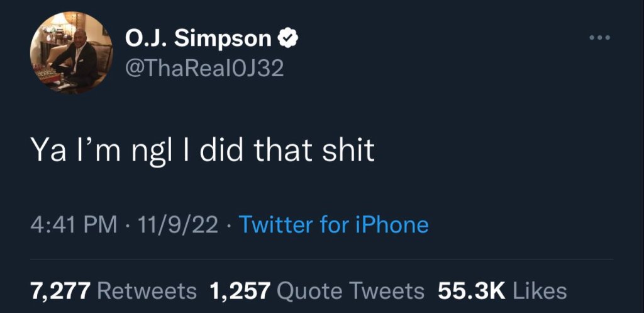644x313 pixels.
Task: Open O.J. Simpson's profile picture
Action: coord(72,52)
